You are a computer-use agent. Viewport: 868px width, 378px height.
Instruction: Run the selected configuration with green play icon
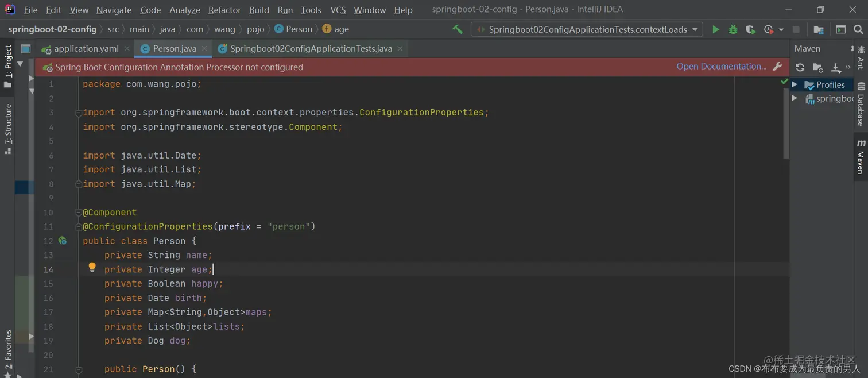[x=715, y=29]
